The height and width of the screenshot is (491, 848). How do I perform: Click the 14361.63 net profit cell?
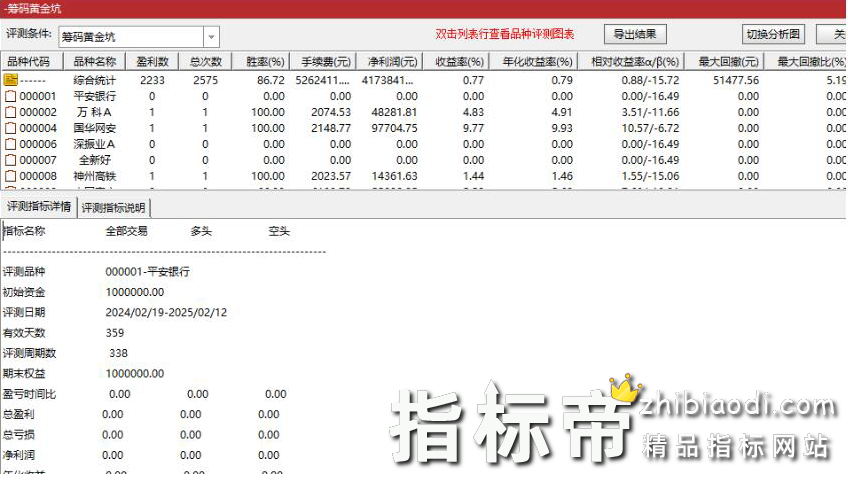(x=394, y=176)
